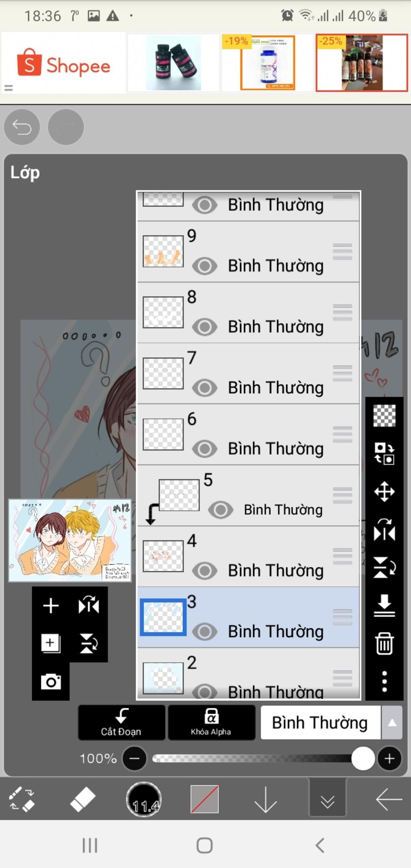This screenshot has height=868, width=411.
Task: Open the three-dot more options menu
Action: pos(384,681)
